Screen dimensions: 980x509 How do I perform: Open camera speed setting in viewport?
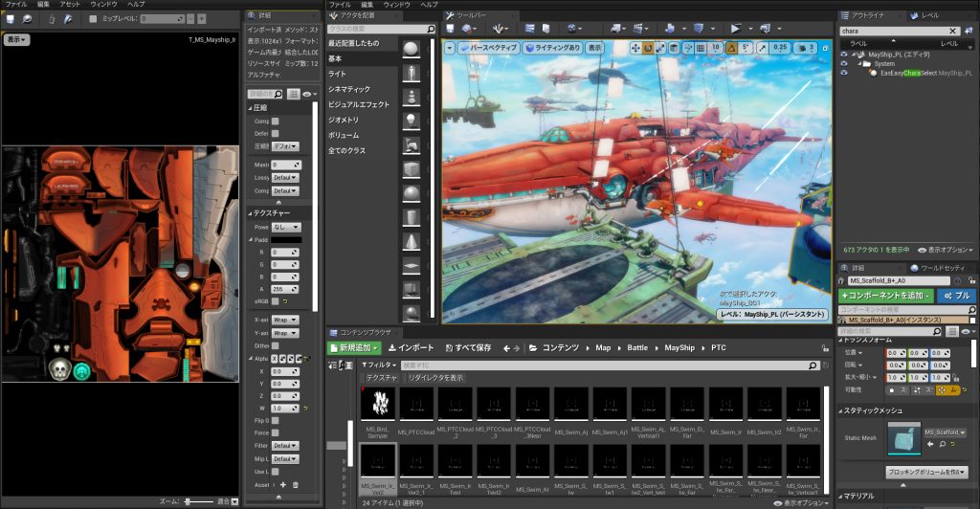806,48
